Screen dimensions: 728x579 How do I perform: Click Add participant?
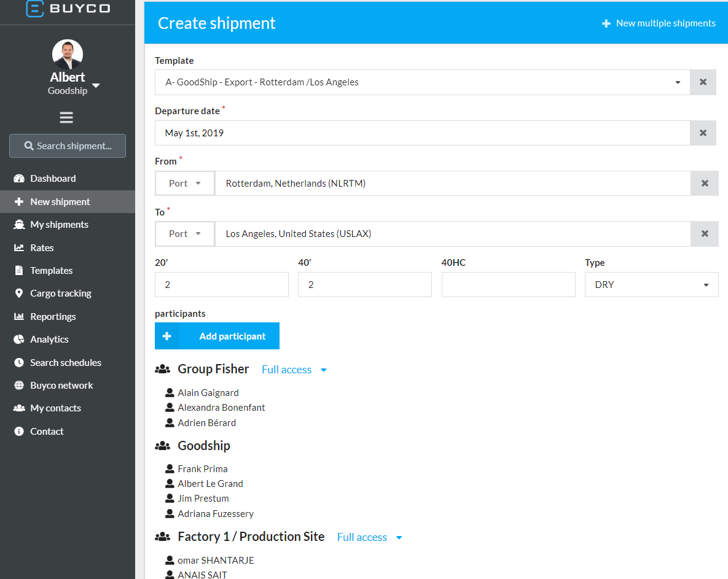click(217, 336)
